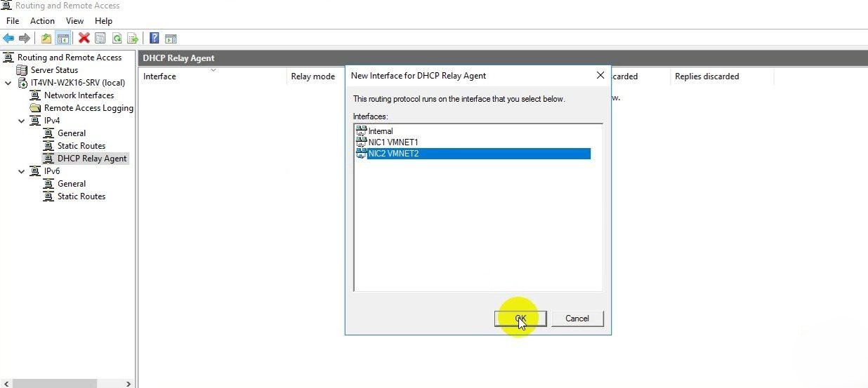Click the Internal interface icon in dialog
The height and width of the screenshot is (388, 868).
pyautogui.click(x=361, y=131)
